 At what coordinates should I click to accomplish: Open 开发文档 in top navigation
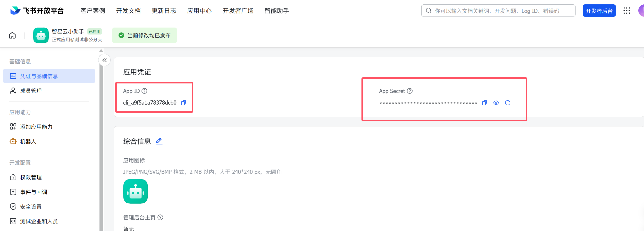click(128, 11)
